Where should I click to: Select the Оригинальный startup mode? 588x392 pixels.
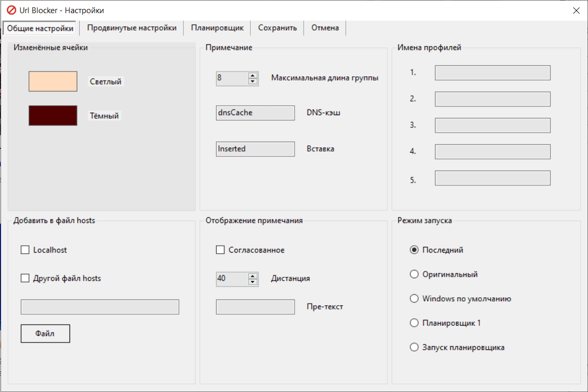coord(414,274)
